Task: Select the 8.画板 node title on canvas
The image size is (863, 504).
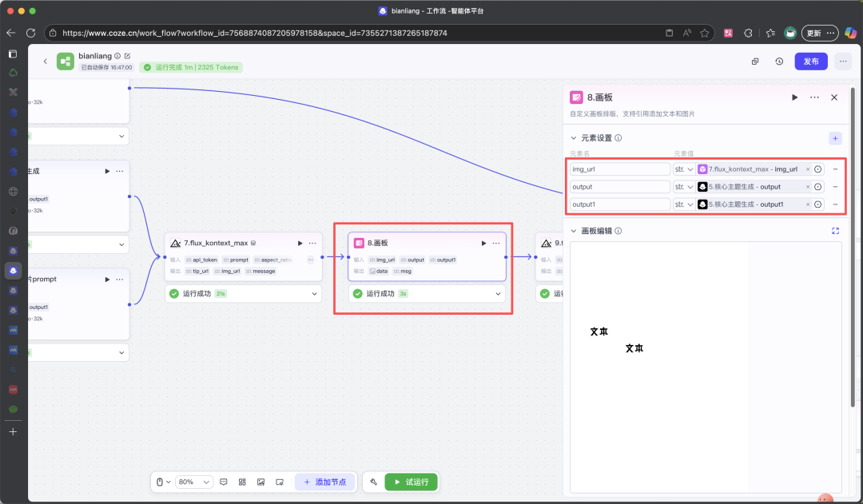Action: [x=377, y=243]
